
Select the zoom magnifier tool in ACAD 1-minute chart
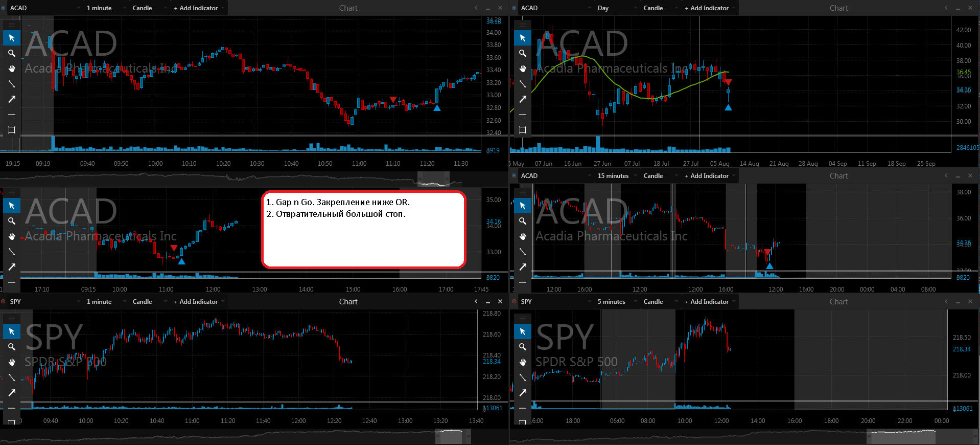(x=11, y=53)
